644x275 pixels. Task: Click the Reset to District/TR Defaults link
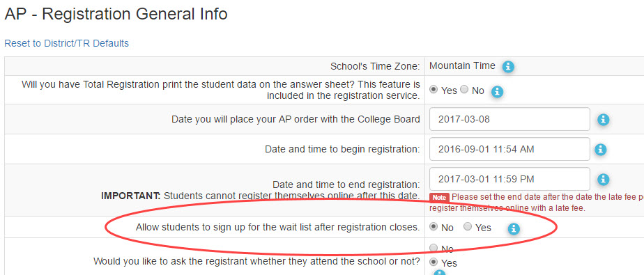(x=66, y=43)
